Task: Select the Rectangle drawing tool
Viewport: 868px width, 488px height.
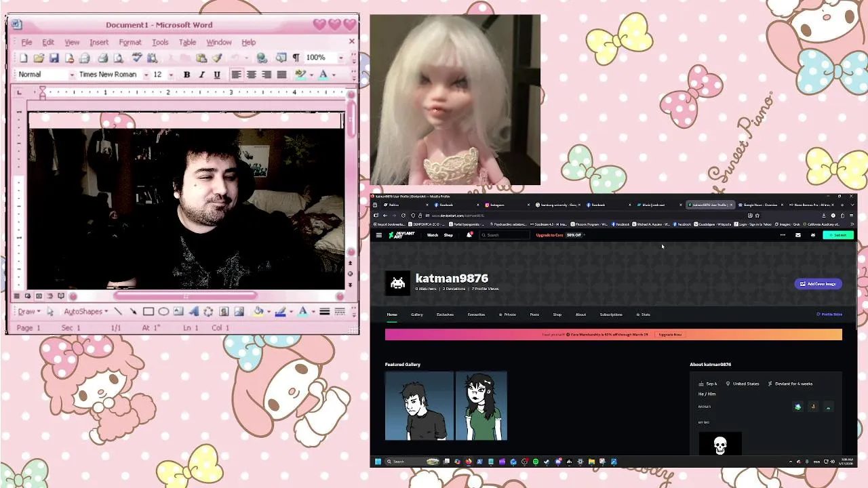Action: tap(149, 312)
